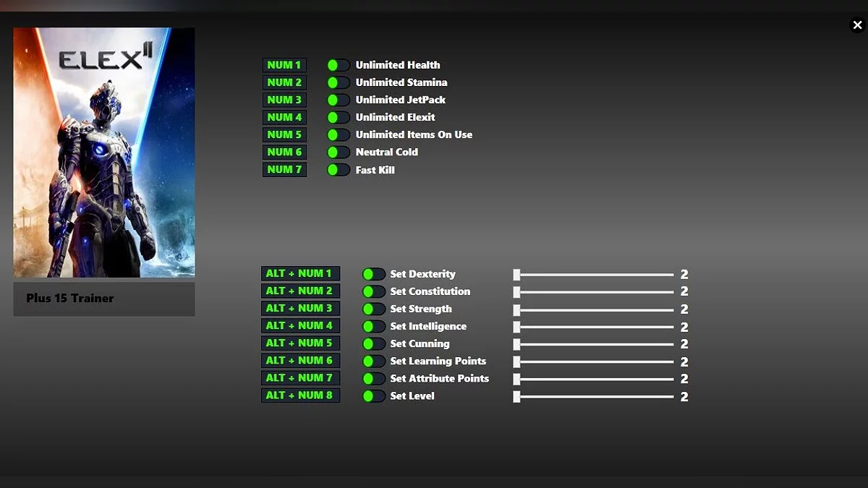This screenshot has height=488, width=868.
Task: Click ALT + NUM 2 hotkey button
Action: click(x=300, y=291)
